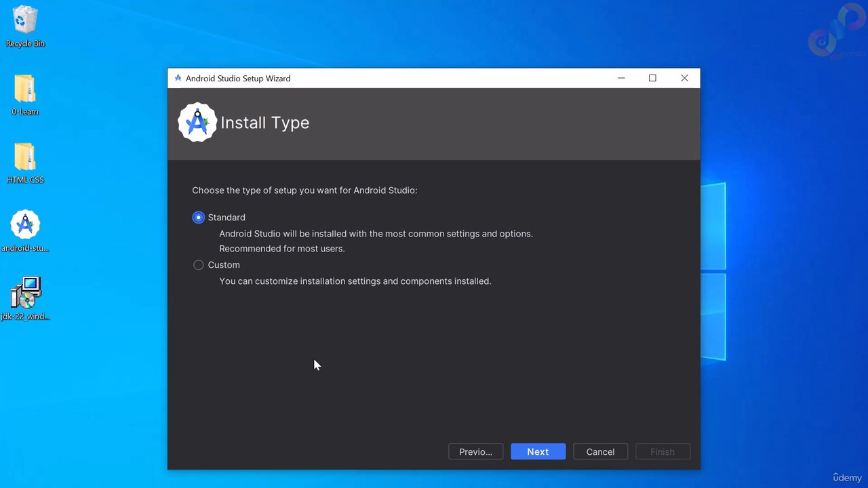868x488 pixels.
Task: Select the jdk-22 windows installer icon
Action: (25, 298)
